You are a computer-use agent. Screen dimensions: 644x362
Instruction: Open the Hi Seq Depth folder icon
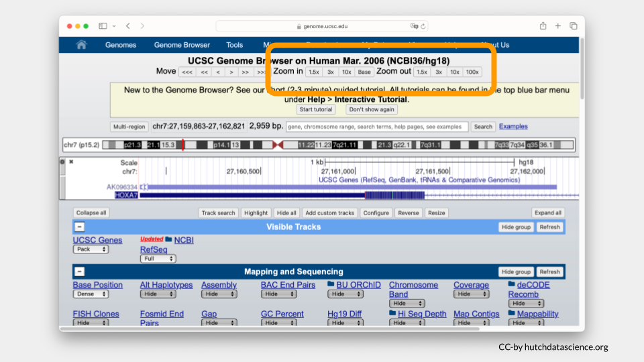[392, 313]
